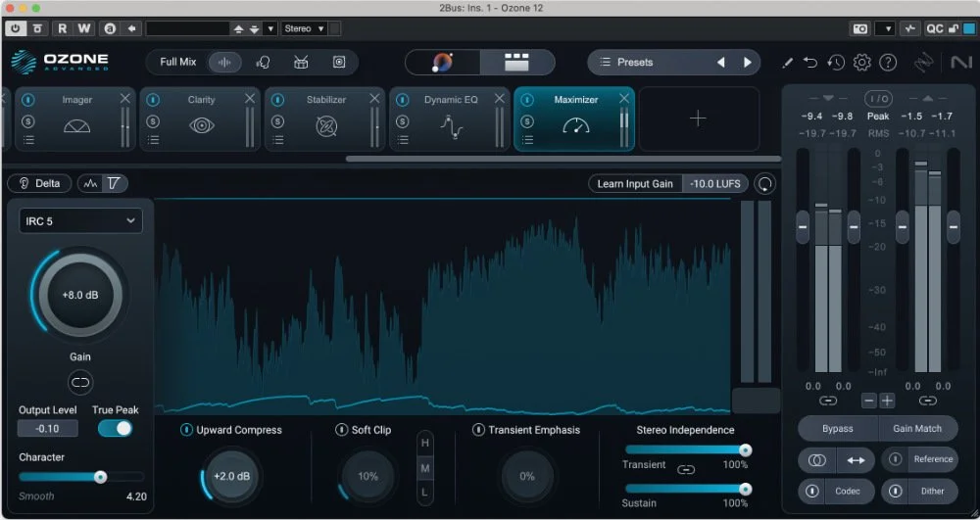Toggle Maximizer module power
Screen dimensions: 980x520
click(x=527, y=100)
